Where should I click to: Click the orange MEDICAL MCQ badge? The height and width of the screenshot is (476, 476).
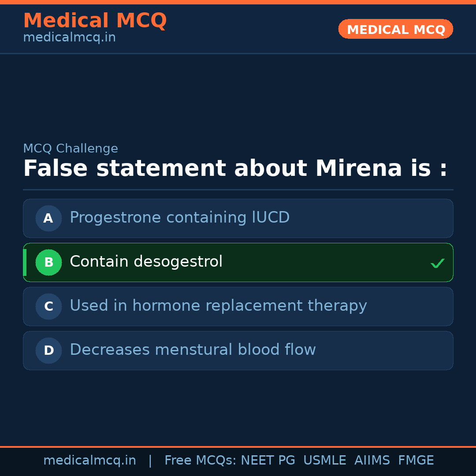tap(395, 29)
